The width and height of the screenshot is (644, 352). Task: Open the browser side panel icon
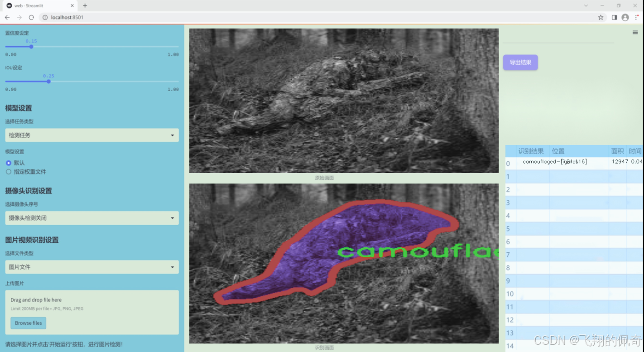(614, 17)
